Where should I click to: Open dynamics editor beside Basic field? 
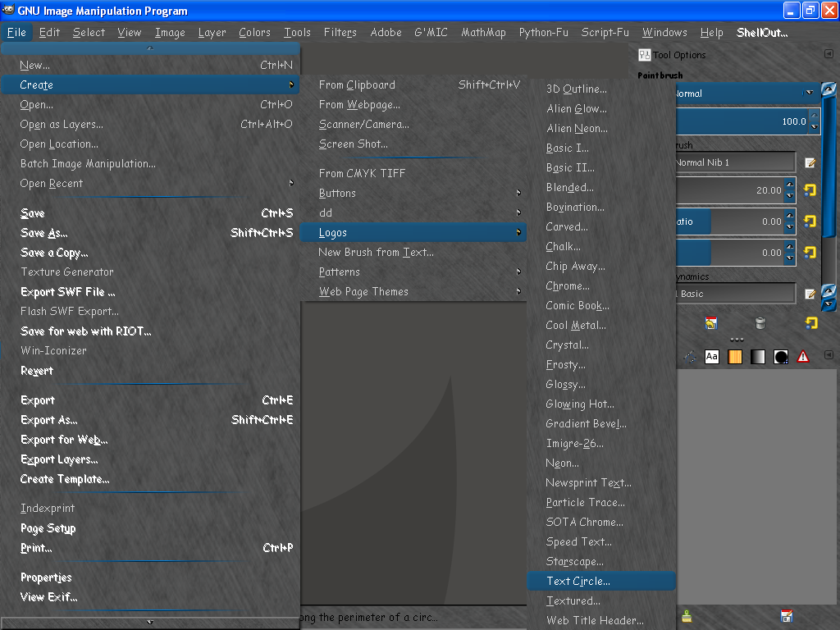click(x=810, y=294)
